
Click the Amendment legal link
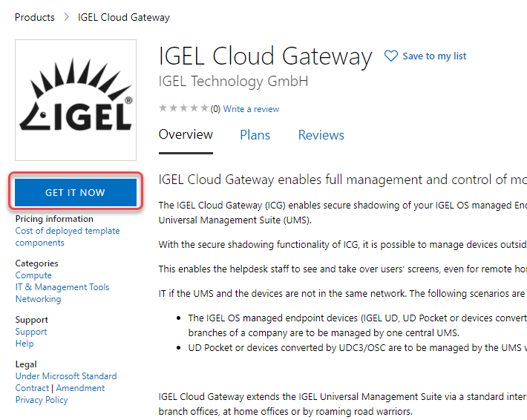pos(81,388)
